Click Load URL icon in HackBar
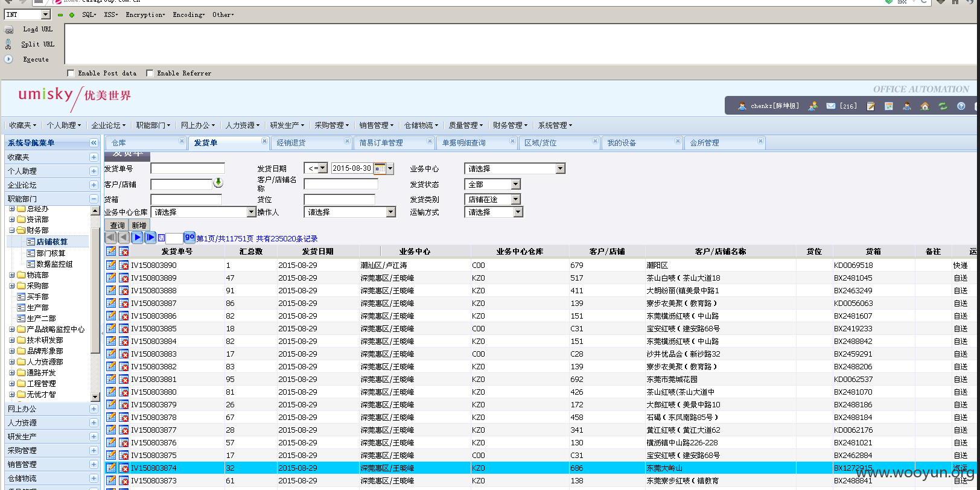The width and height of the screenshot is (980, 490). 8,30
